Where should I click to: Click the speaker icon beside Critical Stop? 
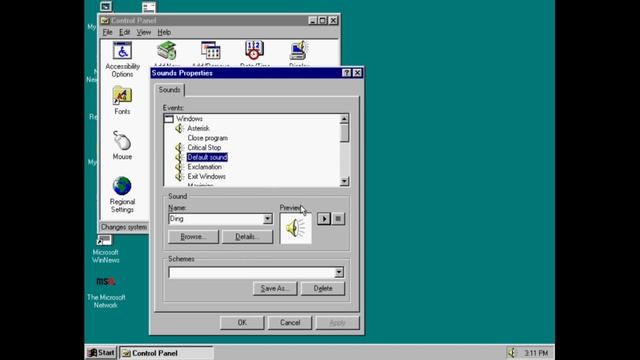[x=179, y=147]
